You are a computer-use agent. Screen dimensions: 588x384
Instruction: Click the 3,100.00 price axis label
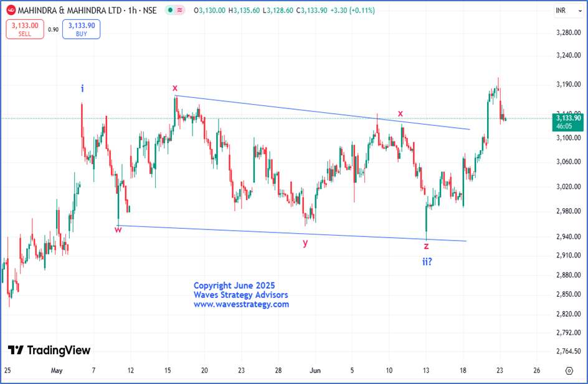coord(569,138)
